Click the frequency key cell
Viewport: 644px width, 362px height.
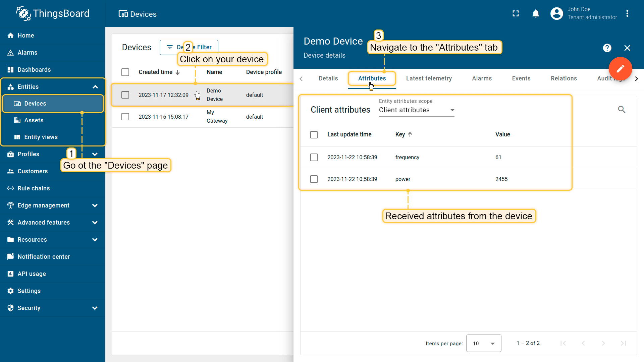[x=407, y=158]
